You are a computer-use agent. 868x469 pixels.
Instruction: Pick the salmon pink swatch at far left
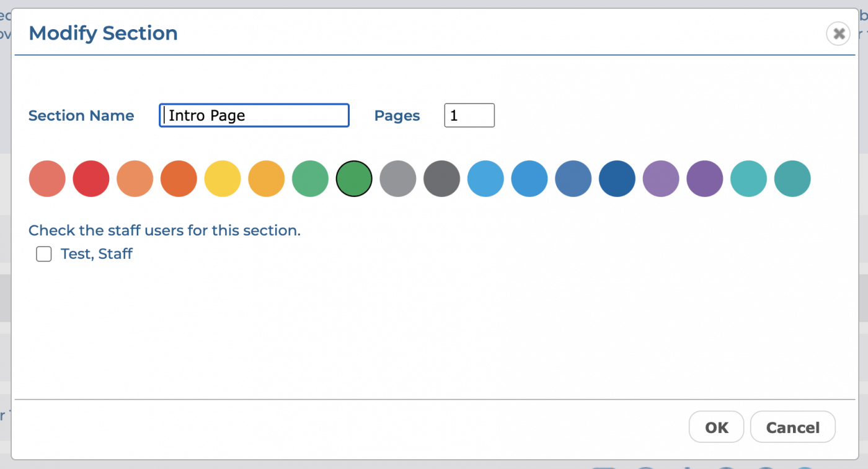47,179
